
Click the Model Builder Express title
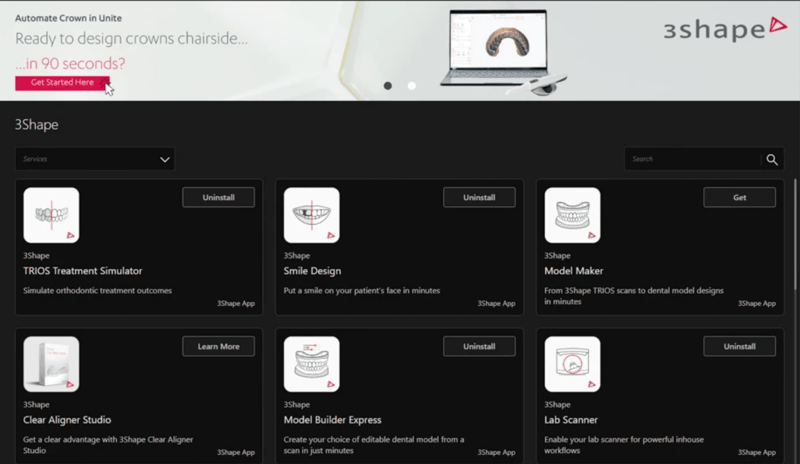tap(333, 420)
